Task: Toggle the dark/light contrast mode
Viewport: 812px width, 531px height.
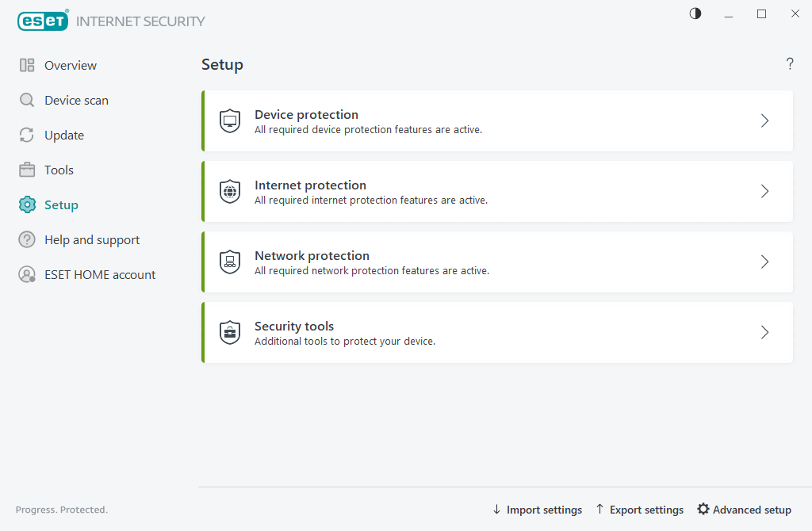Action: point(695,13)
